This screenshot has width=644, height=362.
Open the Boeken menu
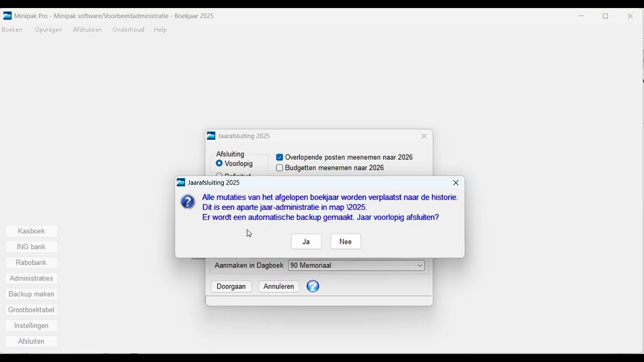(12, 30)
